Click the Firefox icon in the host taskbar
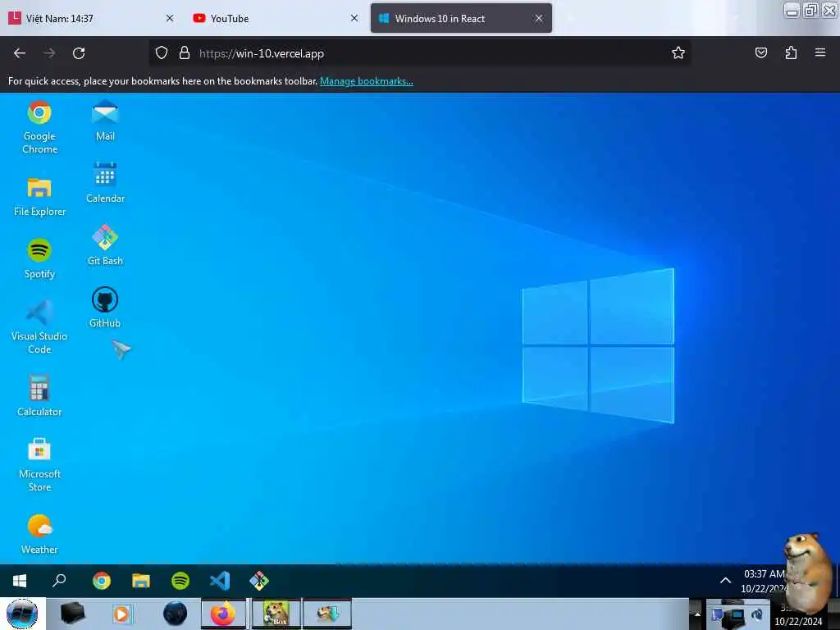Screen dimensions: 840x630 point(223,614)
